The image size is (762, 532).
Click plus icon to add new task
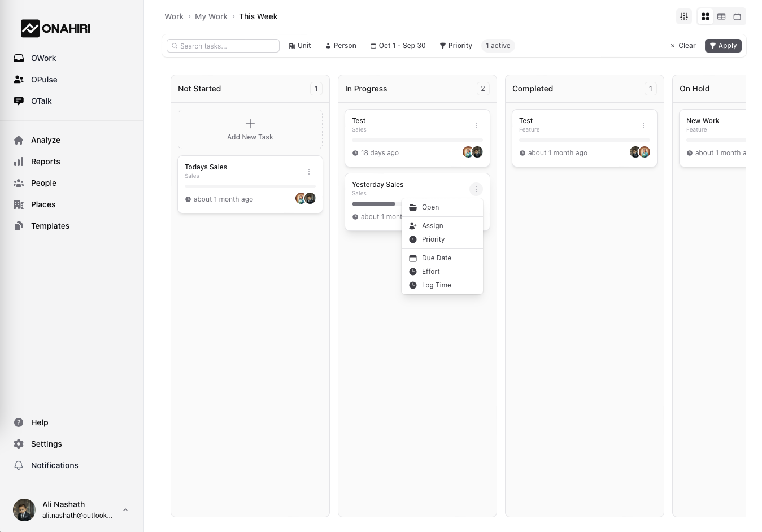[x=250, y=124]
